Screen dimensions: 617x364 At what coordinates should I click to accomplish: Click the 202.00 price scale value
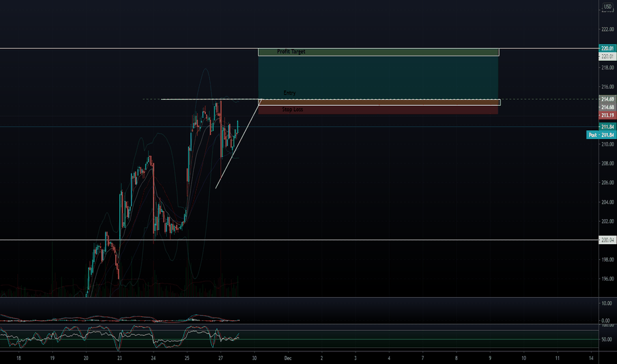coord(608,221)
